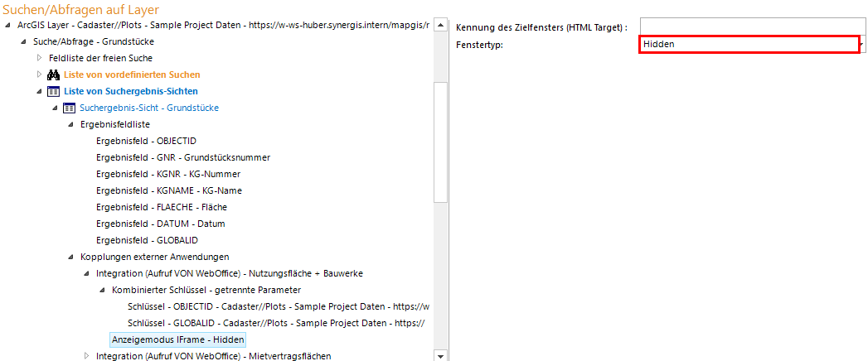
Task: Expand Integration Mietvertragsflächen node
Action: (86, 356)
